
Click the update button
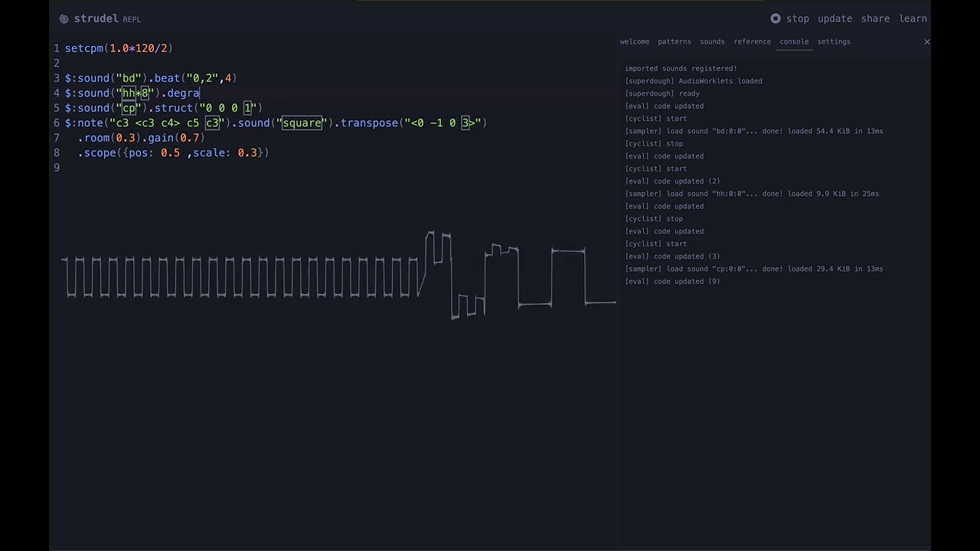click(835, 18)
